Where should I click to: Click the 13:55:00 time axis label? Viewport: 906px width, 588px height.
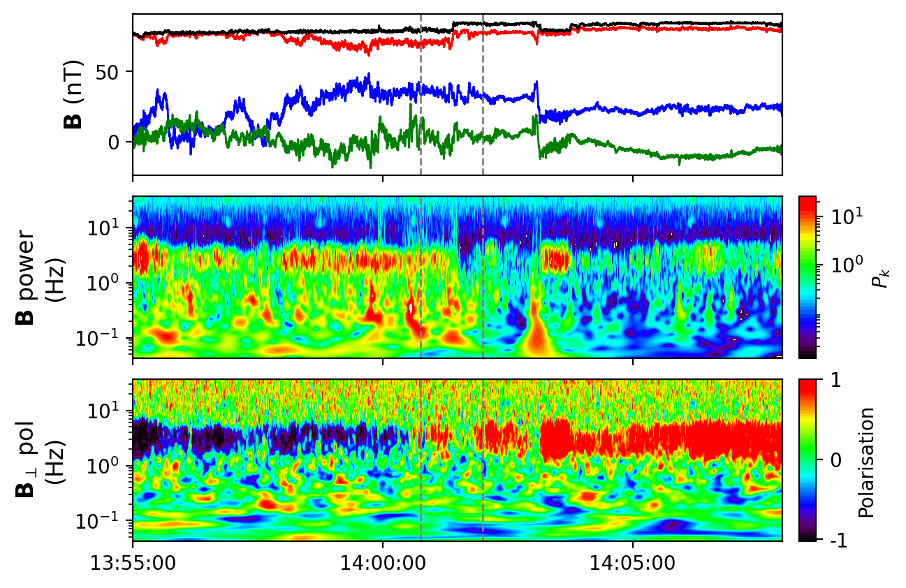point(133,562)
